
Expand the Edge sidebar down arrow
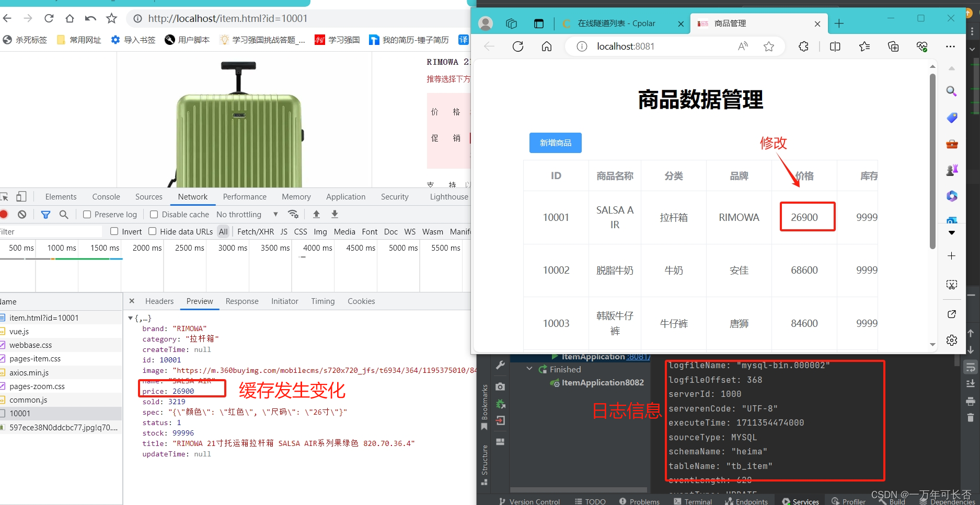coord(952,232)
